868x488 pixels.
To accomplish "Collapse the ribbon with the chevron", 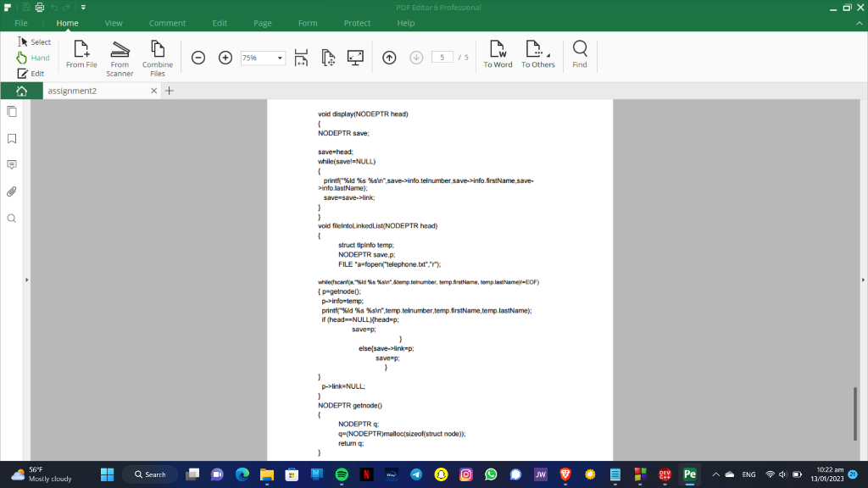I will coord(859,23).
